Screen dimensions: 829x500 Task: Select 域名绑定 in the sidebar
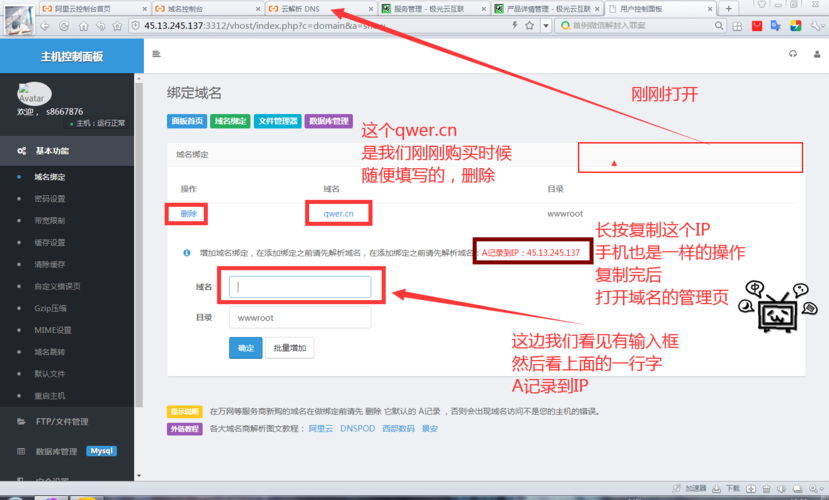click(50, 177)
